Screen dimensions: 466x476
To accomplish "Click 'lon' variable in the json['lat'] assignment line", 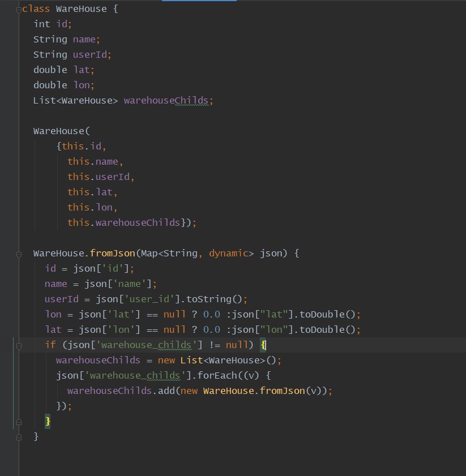I will point(53,314).
